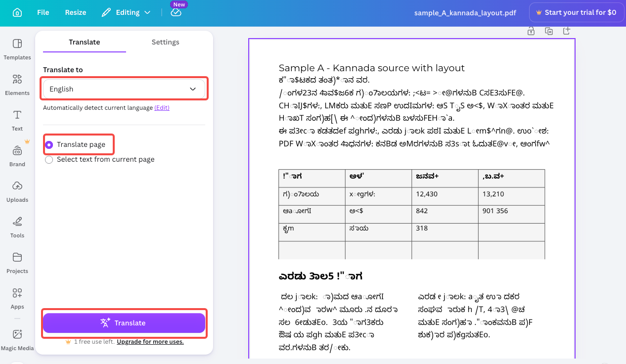626x364 pixels.
Task: Click the add page icon above canvas
Action: [x=567, y=31]
